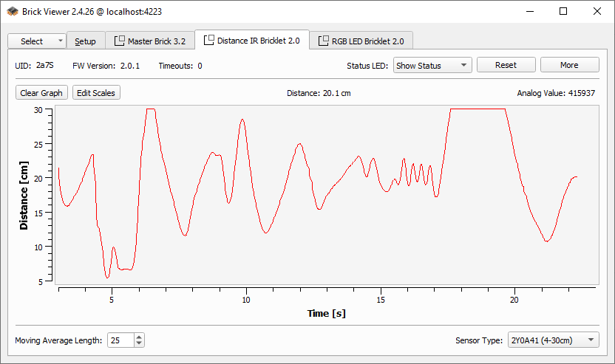Viewport: 615px width, 364px height.
Task: Click the More button
Action: [569, 65]
